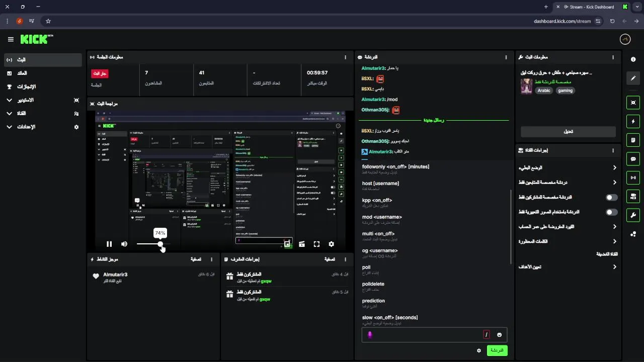
Task: Enter fullscreen on the stream preview
Action: click(316, 244)
